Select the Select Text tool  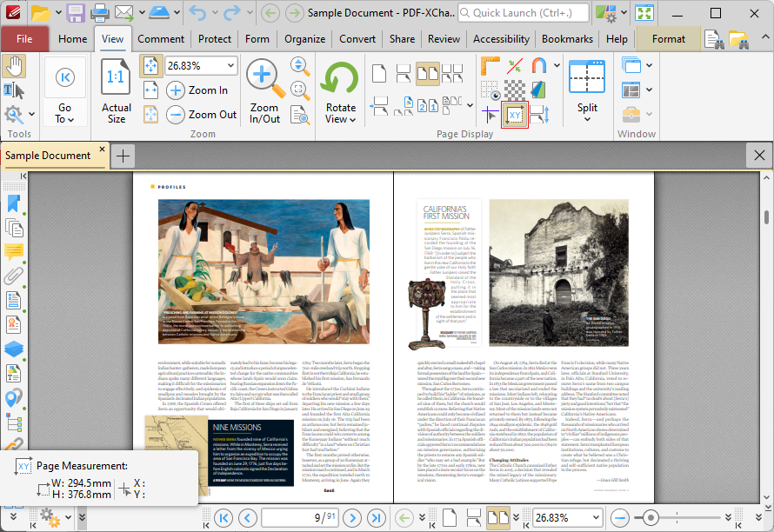coord(14,90)
